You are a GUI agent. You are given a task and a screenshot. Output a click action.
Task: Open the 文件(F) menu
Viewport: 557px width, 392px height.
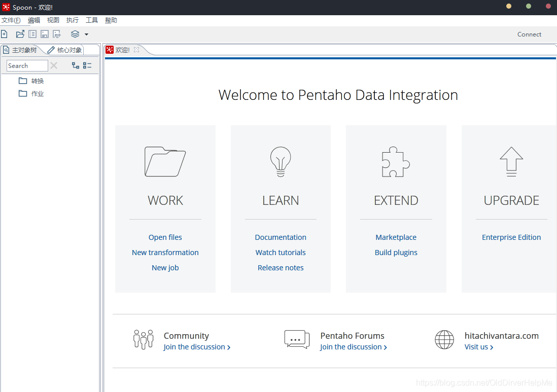point(11,20)
